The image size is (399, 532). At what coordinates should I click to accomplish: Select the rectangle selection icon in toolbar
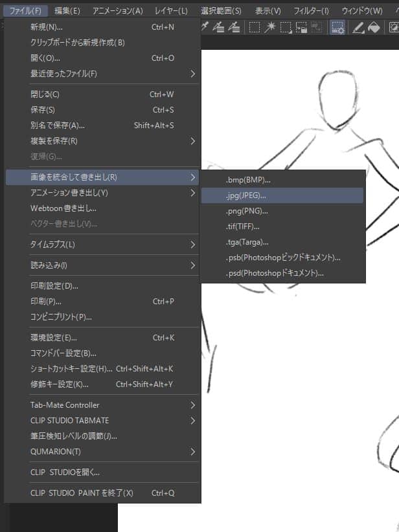tap(255, 27)
